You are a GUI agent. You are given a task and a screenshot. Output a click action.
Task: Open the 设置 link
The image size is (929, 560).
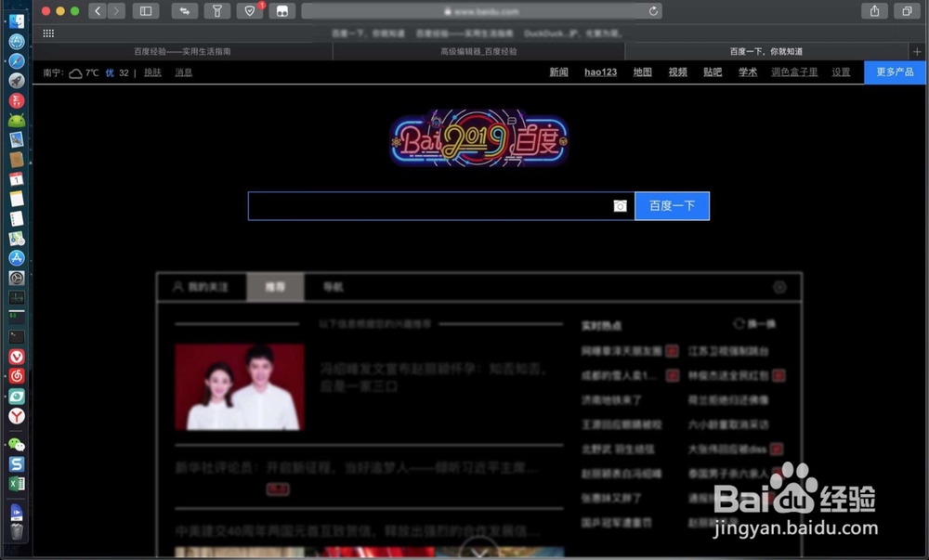point(841,72)
